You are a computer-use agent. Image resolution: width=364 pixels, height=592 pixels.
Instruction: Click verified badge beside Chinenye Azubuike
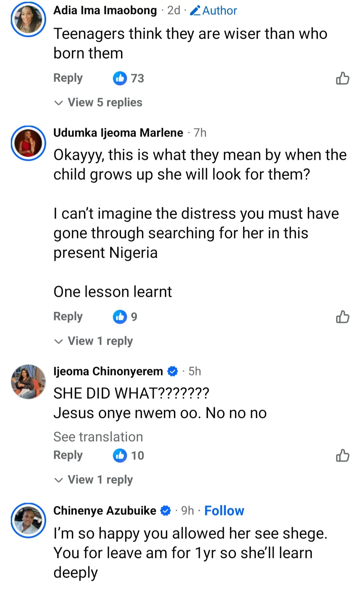coord(165,511)
